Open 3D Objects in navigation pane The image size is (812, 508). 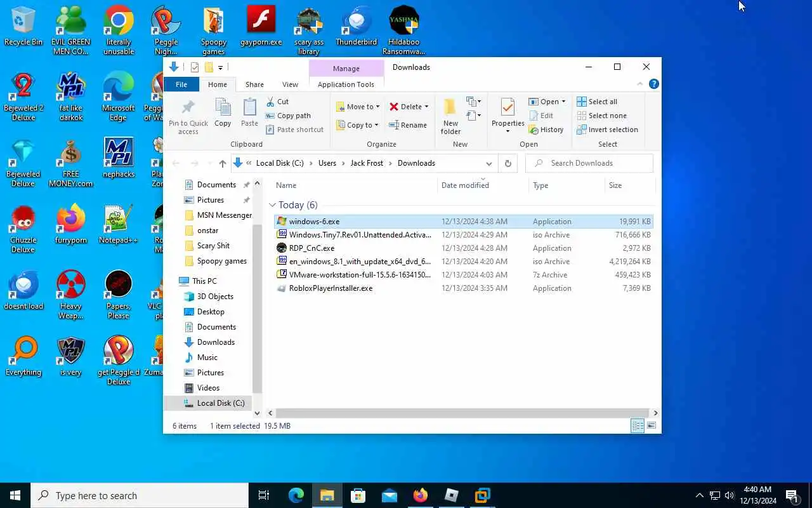tap(209, 297)
